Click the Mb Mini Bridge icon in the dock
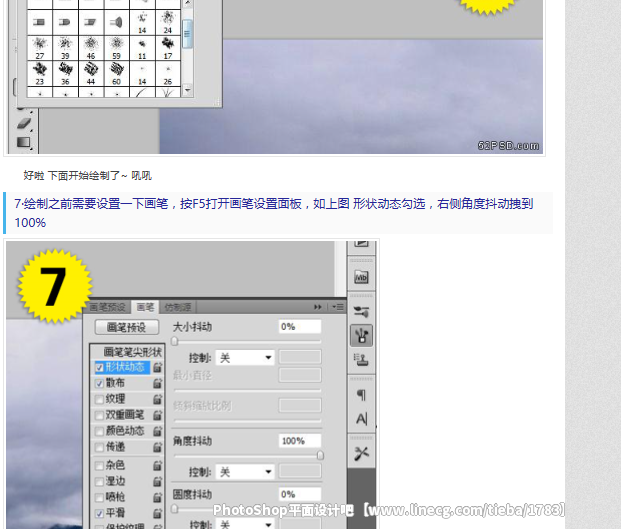This screenshot has height=529, width=621. 361,277
